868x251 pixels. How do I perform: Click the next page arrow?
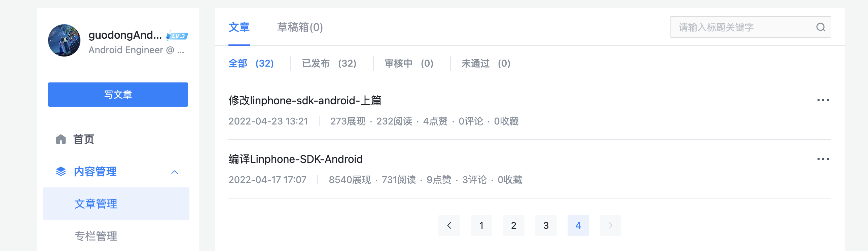pos(610,225)
